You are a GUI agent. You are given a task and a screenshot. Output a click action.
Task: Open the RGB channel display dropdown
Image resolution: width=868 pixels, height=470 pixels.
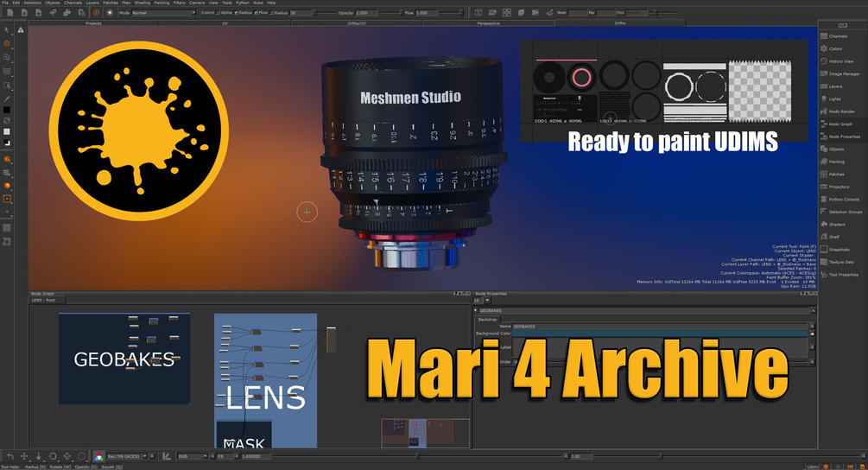[x=192, y=456]
